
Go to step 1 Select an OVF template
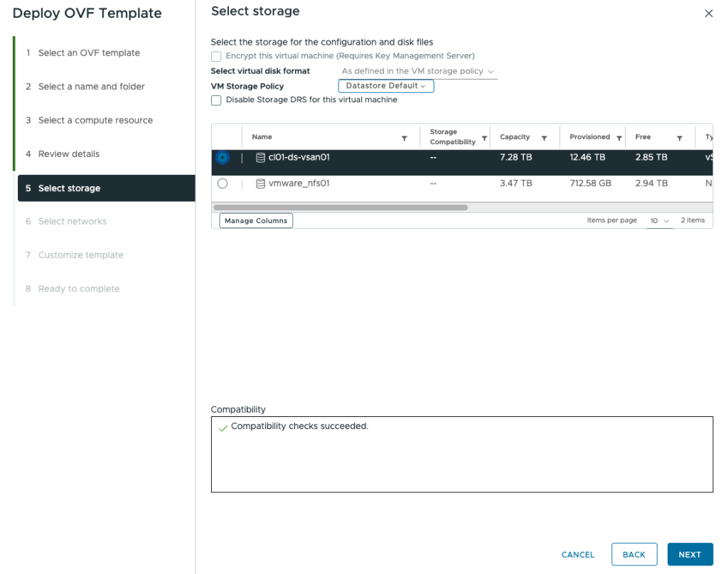point(89,53)
